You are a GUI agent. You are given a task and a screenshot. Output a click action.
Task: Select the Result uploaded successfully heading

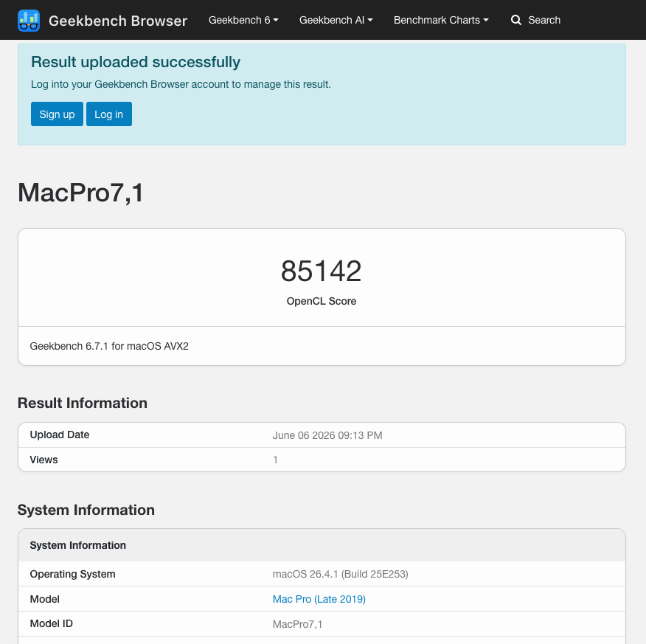click(136, 62)
